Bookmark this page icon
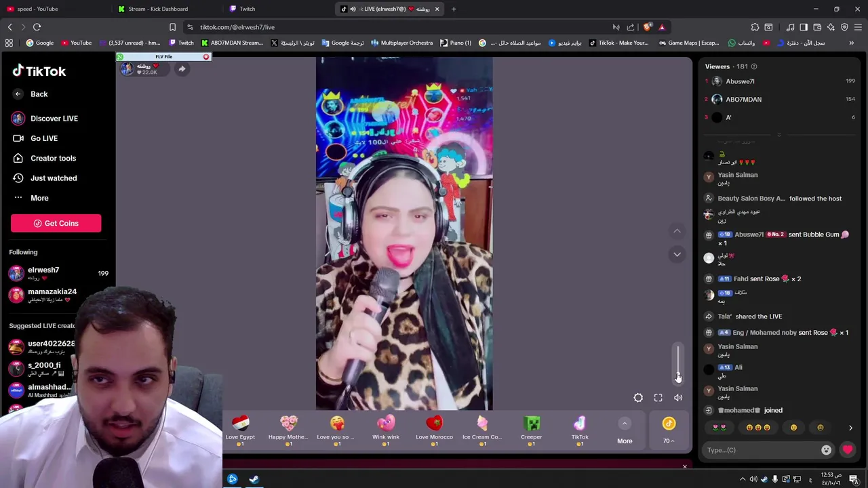 pyautogui.click(x=172, y=27)
